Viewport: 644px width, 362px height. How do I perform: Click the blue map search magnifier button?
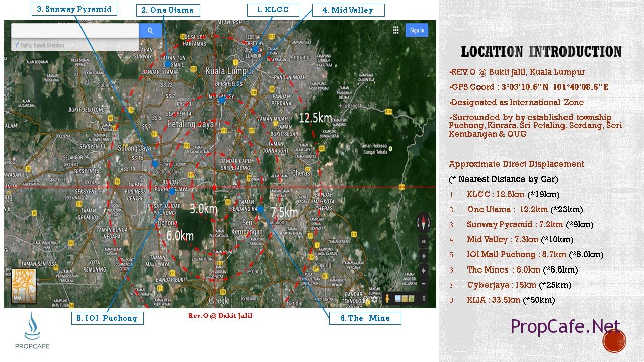[x=150, y=31]
